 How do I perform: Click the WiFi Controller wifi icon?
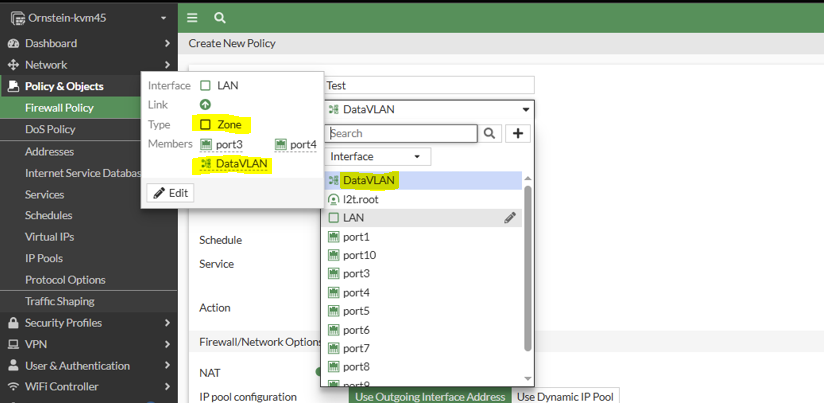pyautogui.click(x=14, y=387)
